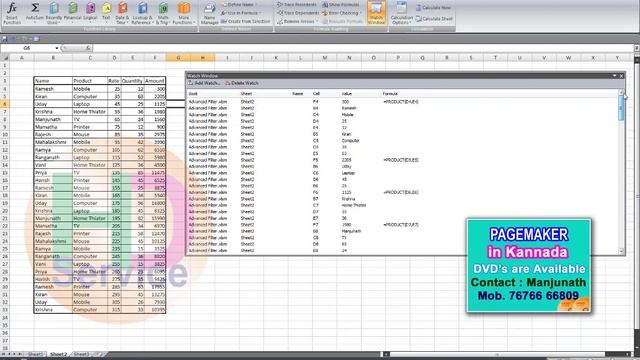640x360 pixels.
Task: Click Remove Arrows
Action: point(297,21)
